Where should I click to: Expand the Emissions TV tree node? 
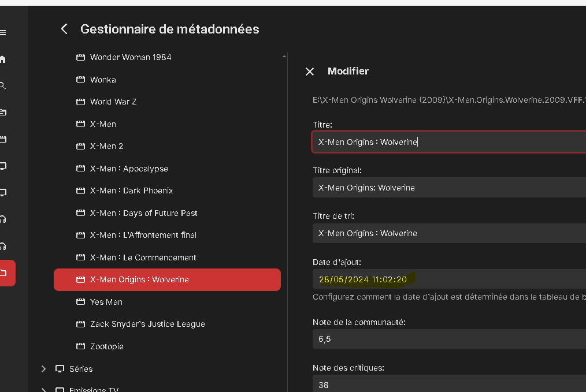[43, 390]
